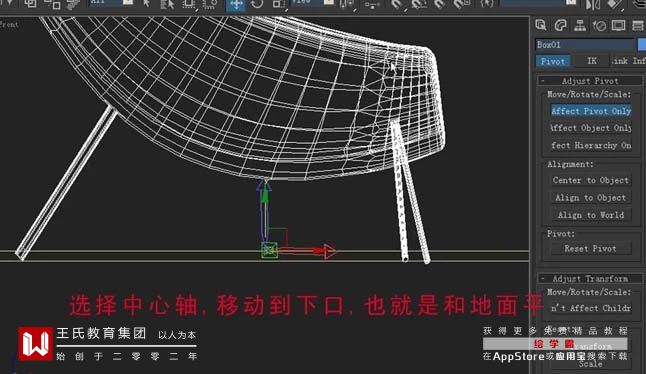This screenshot has width=646, height=374.
Task: Click the Box01 object name field
Action: (x=584, y=44)
